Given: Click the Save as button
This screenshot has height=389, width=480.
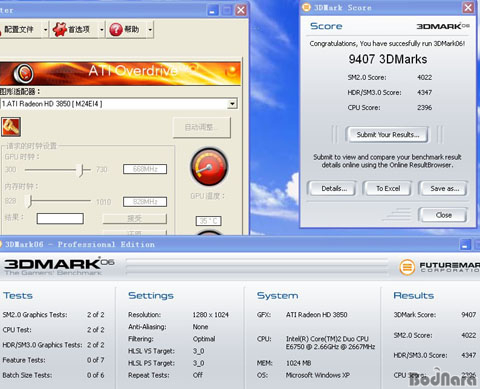Looking at the screenshot, I should coord(444,189).
